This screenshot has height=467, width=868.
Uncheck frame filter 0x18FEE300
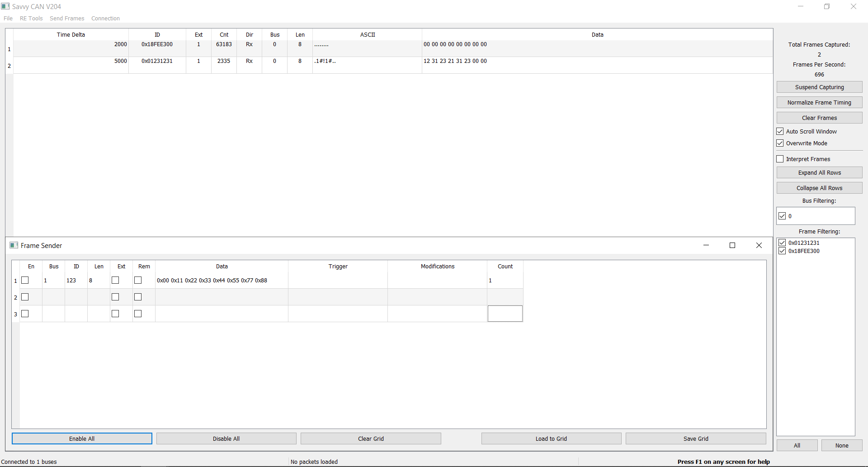coord(782,251)
